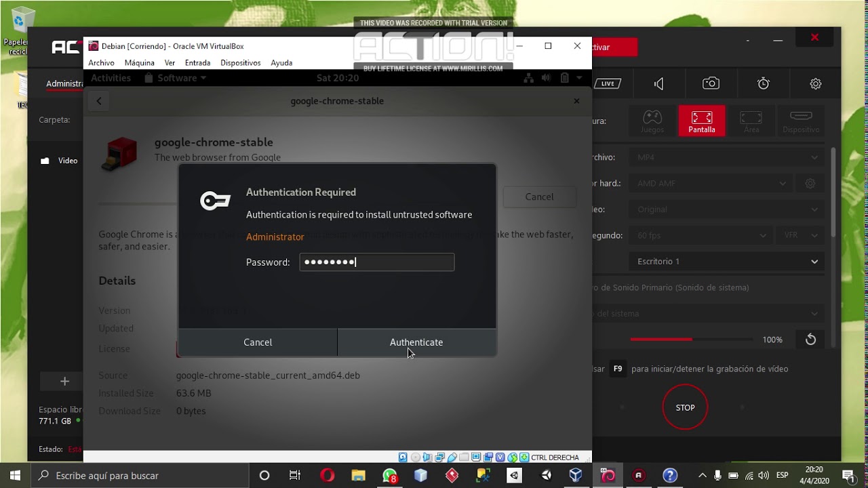Click Cancel in the authentication dialog
Screen dimensions: 868x488
(x=258, y=342)
